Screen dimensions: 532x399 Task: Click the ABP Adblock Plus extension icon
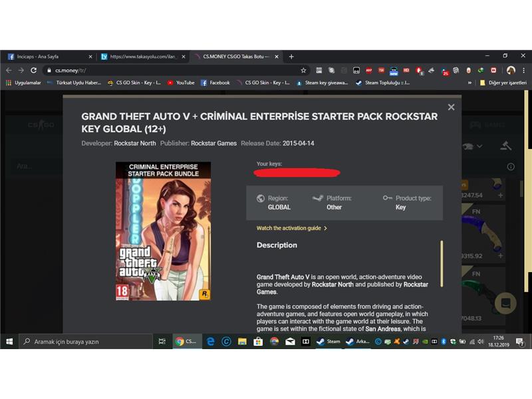click(369, 70)
